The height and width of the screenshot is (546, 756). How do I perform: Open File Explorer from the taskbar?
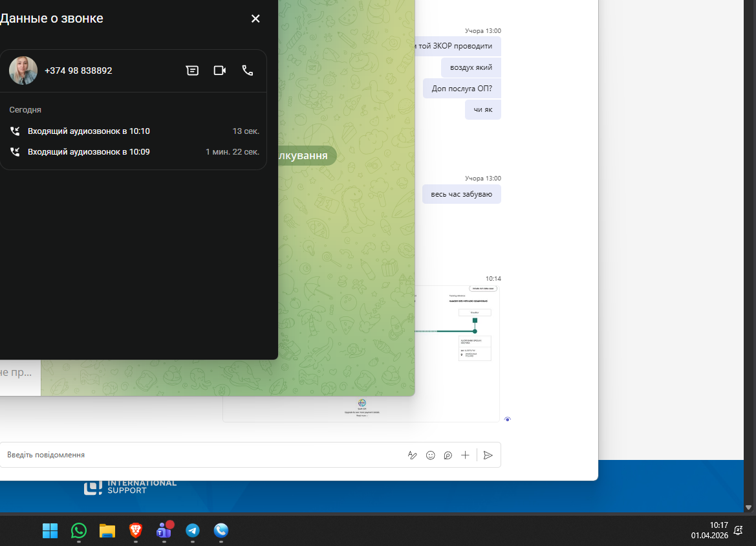(107, 530)
